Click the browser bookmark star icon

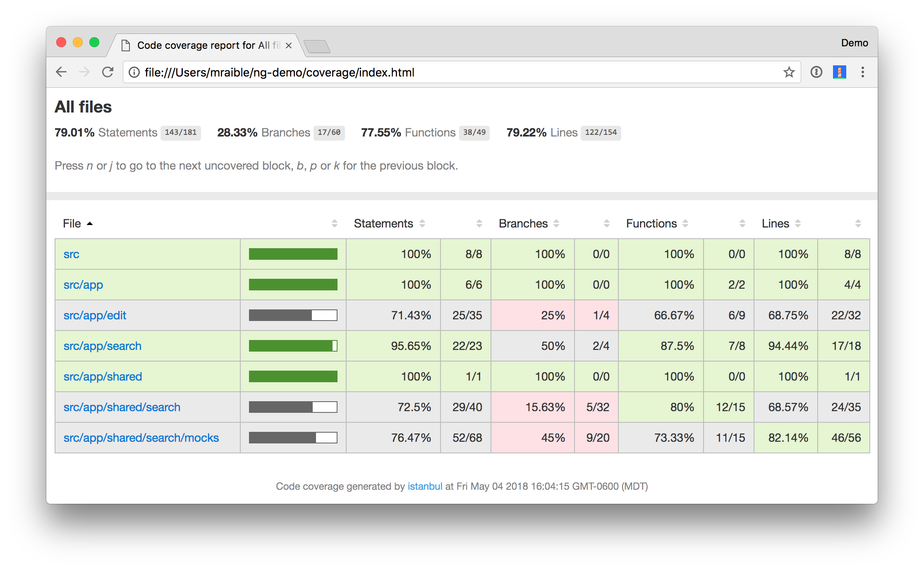click(787, 71)
